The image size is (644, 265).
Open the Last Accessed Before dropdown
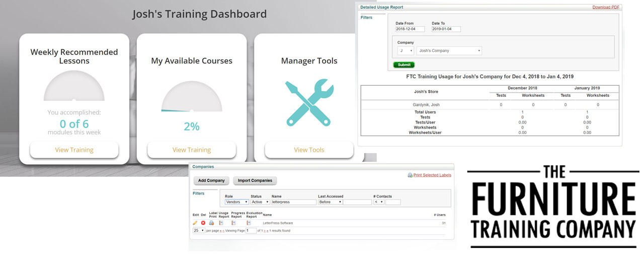[330, 202]
